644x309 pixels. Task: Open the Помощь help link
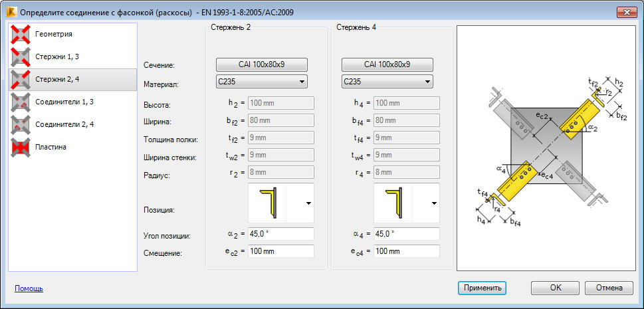[x=29, y=288]
